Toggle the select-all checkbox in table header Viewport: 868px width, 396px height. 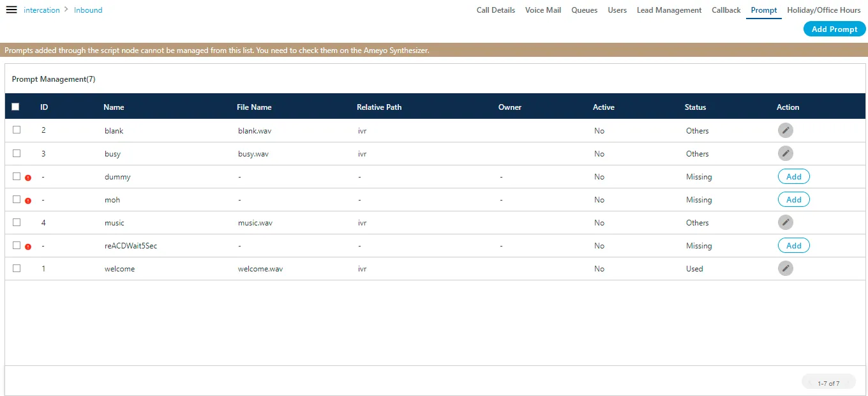click(x=15, y=107)
